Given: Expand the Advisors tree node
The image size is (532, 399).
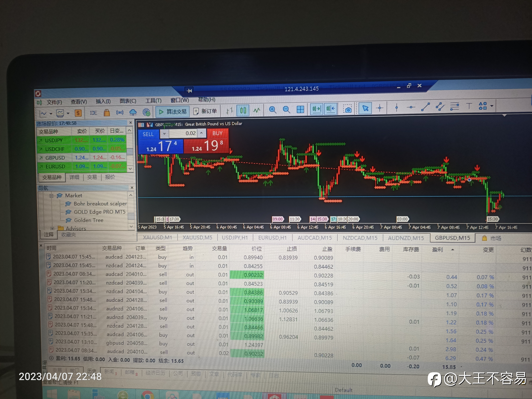Looking at the screenshot, I should [x=52, y=228].
